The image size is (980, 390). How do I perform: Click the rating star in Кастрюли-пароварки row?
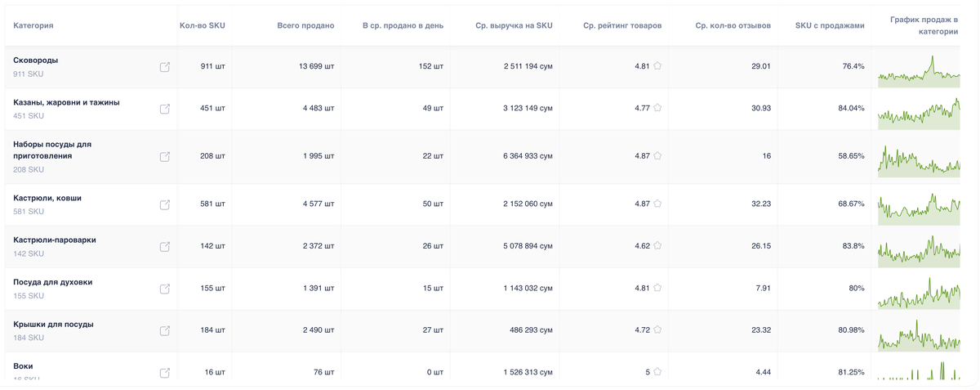(657, 246)
